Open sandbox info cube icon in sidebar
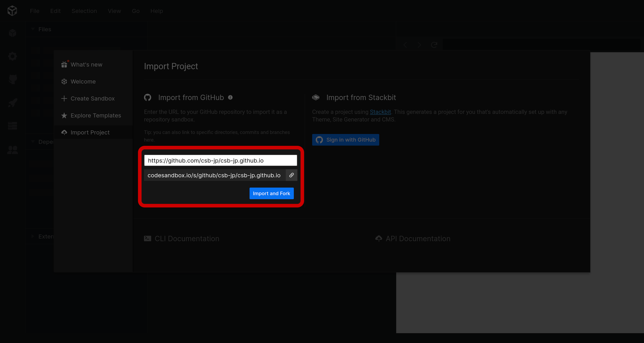Screen dimensions: 644x343 coord(13,33)
